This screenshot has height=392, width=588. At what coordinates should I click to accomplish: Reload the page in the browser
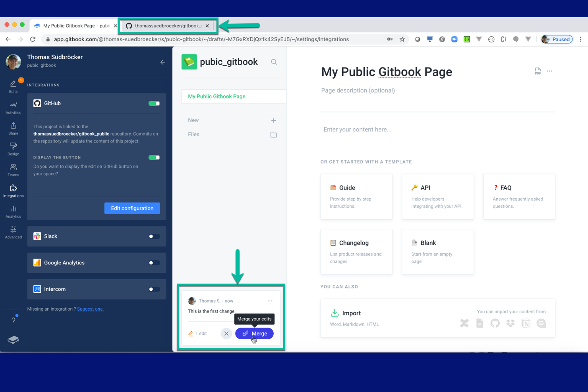coord(33,39)
